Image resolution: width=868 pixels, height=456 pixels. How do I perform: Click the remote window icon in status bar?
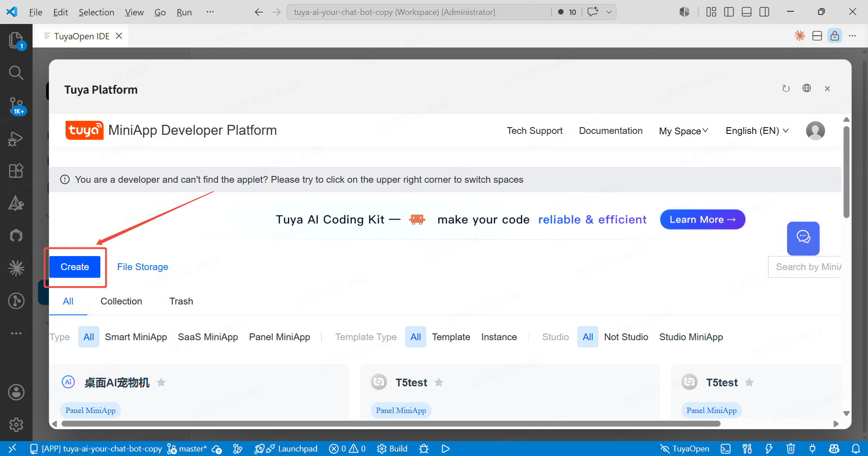pos(12,448)
